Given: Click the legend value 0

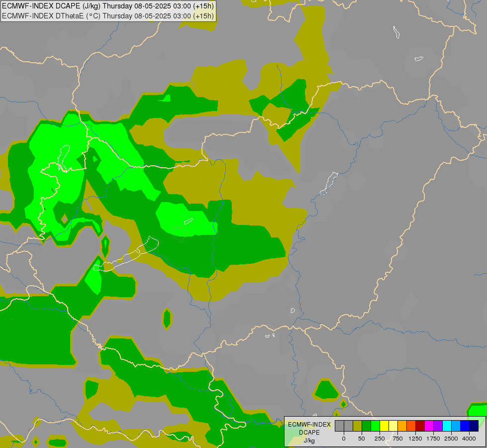Looking at the screenshot, I should pos(344,439).
